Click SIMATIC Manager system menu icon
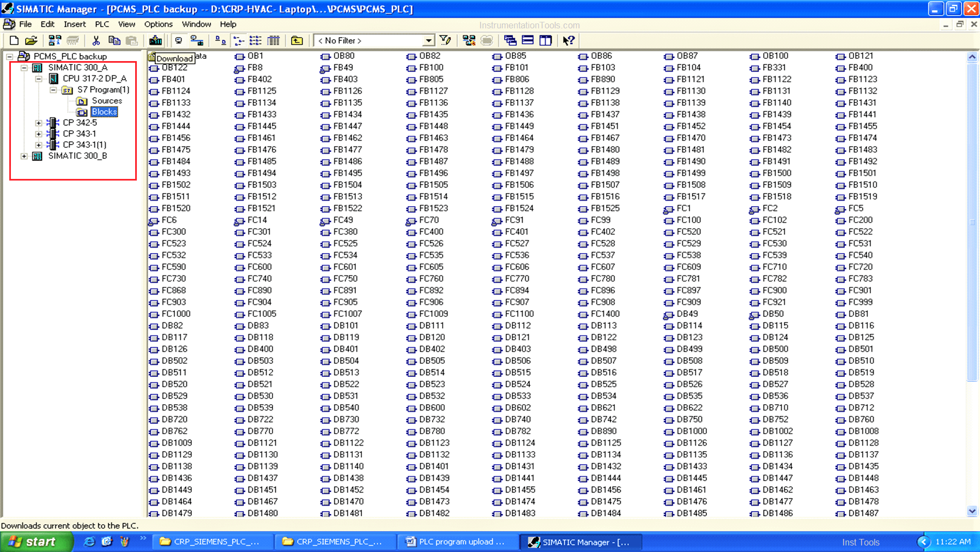 [7, 9]
